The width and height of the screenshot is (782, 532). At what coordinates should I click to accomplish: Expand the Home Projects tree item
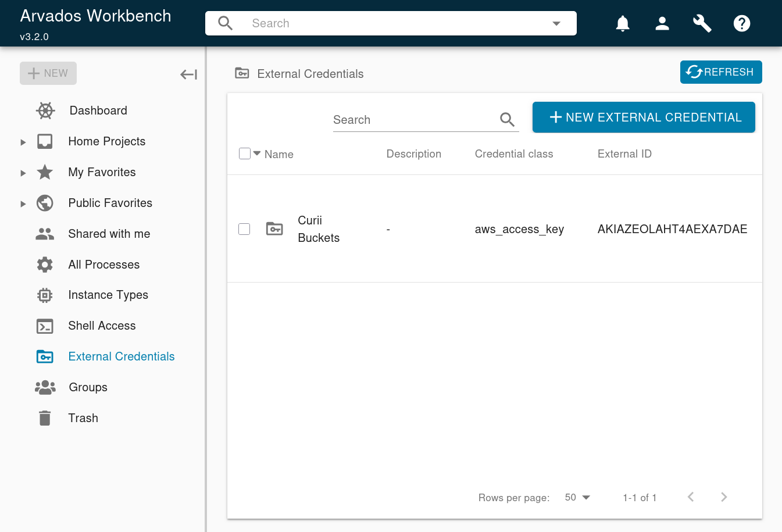tap(23, 141)
